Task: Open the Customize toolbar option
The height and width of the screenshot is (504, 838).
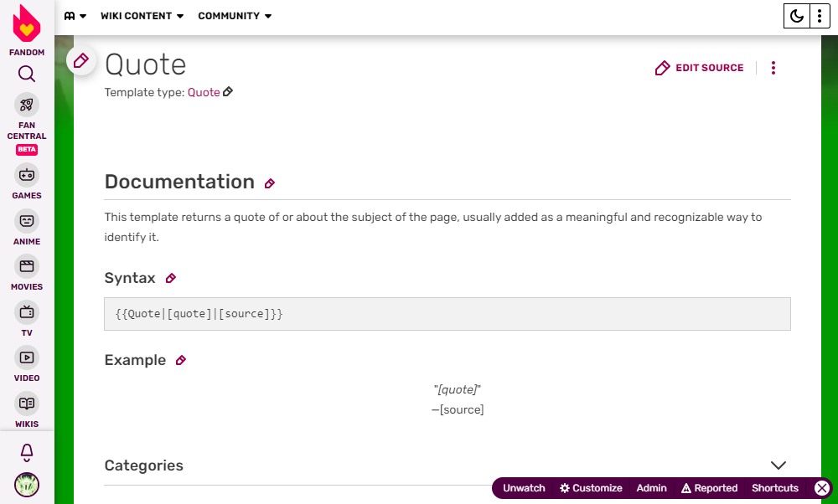Action: pyautogui.click(x=591, y=488)
